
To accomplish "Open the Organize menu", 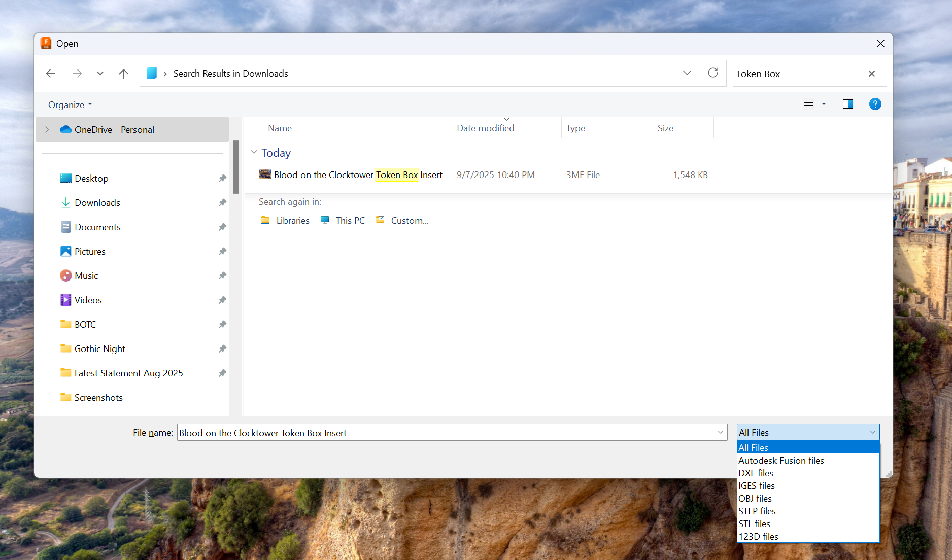I will coord(70,104).
